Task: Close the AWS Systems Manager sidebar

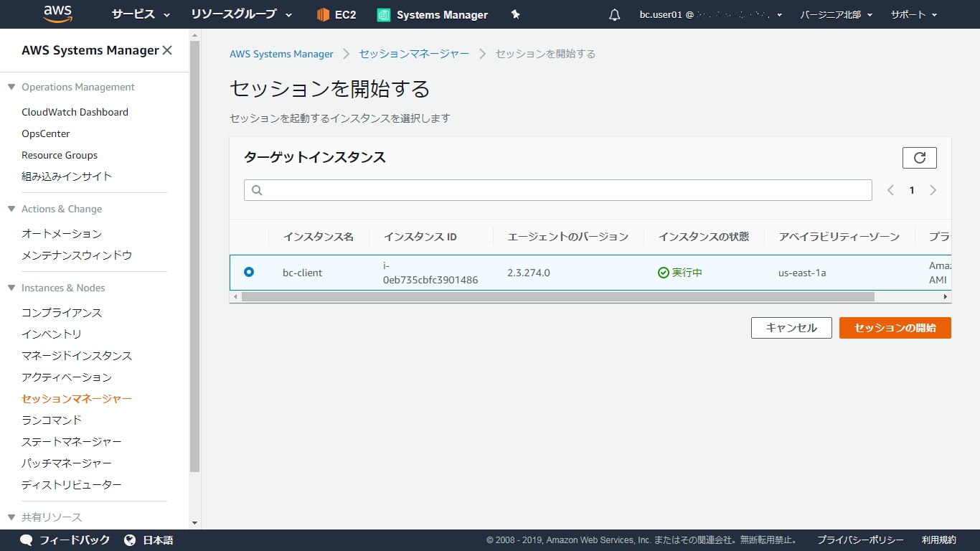Action: (167, 50)
